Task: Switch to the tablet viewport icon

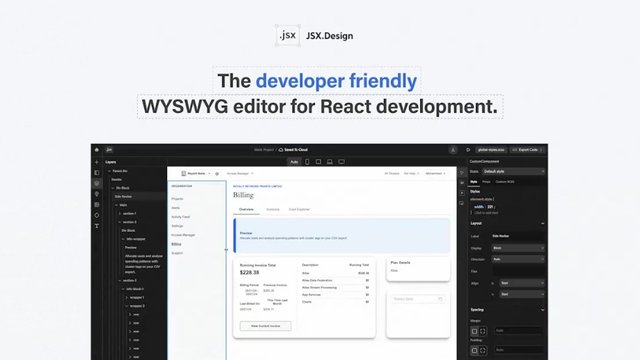Action: click(x=318, y=162)
